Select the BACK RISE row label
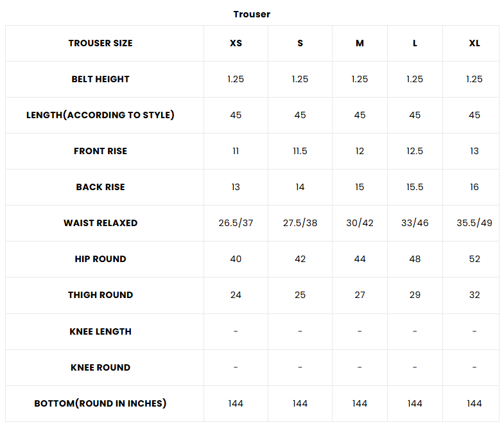 click(x=100, y=187)
